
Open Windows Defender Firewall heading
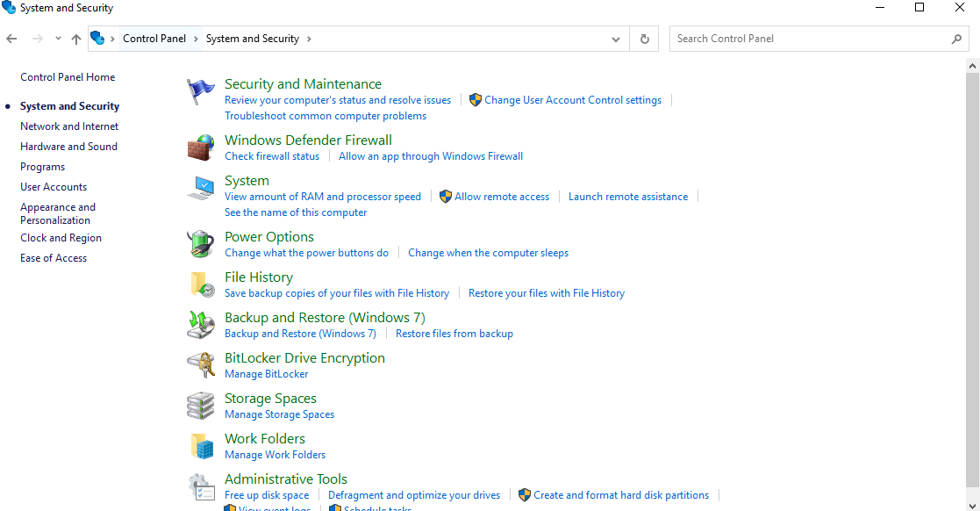tap(308, 140)
